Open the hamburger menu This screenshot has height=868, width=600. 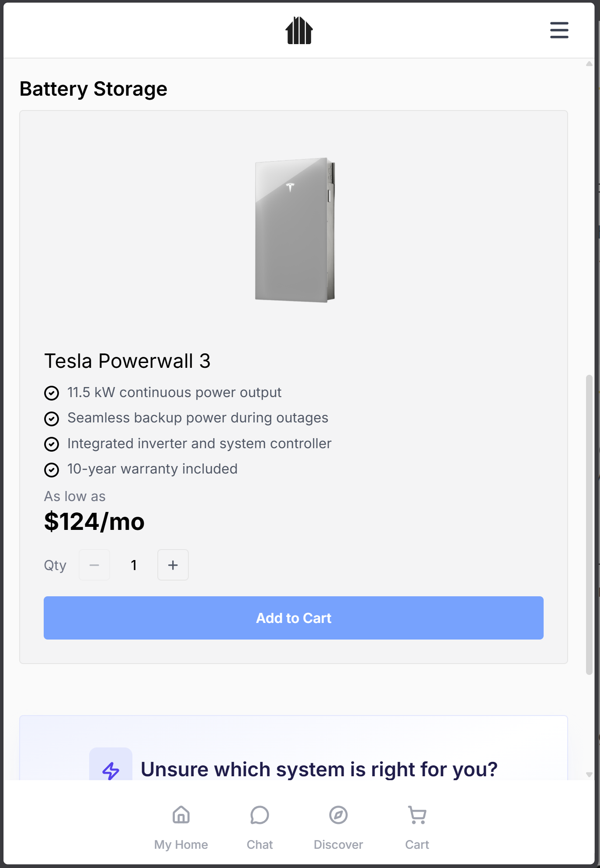(x=559, y=30)
